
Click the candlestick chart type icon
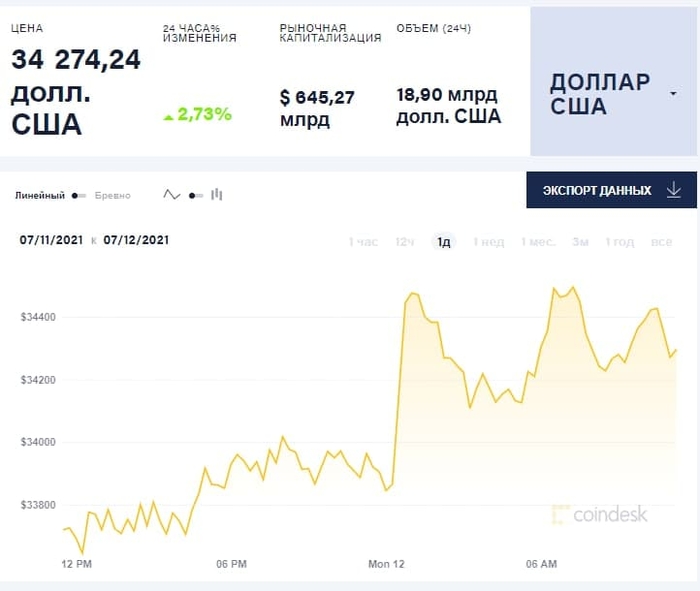[216, 195]
